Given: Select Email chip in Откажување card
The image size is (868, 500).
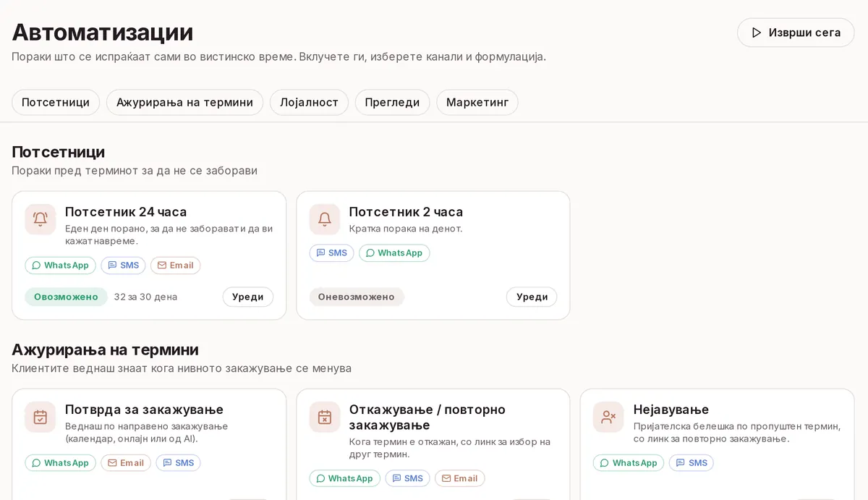Looking at the screenshot, I should tap(460, 478).
